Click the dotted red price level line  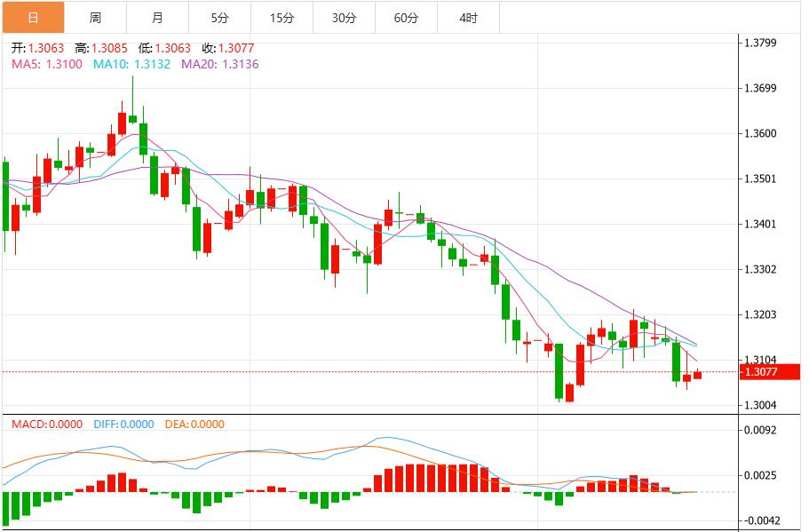pyautogui.click(x=355, y=369)
